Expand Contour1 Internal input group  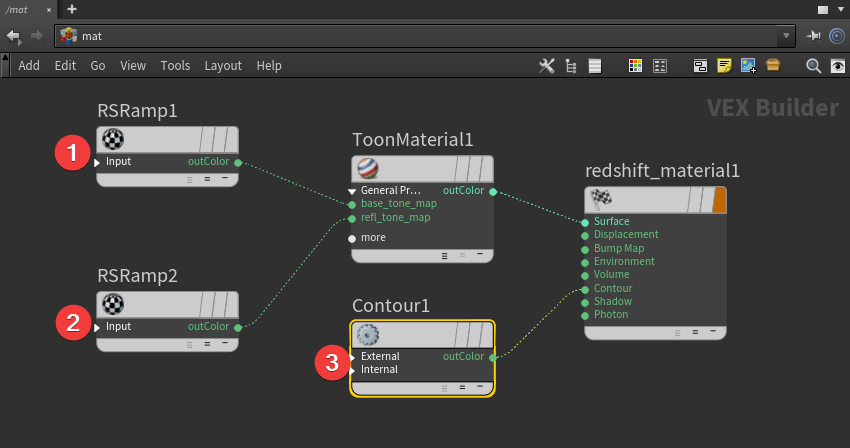click(x=352, y=370)
